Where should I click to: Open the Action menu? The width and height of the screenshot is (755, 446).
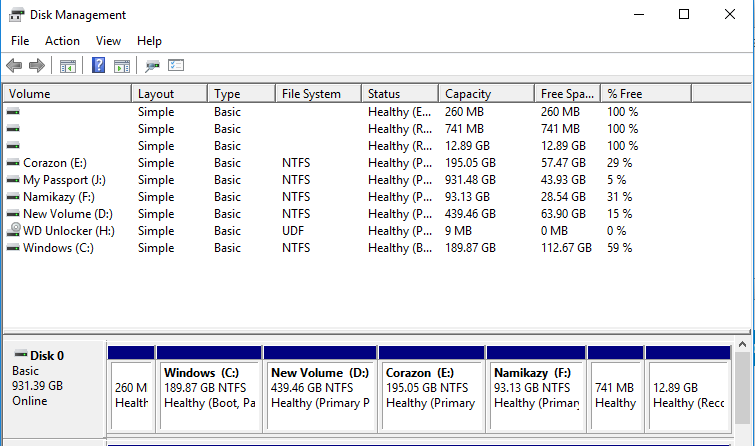click(x=62, y=41)
